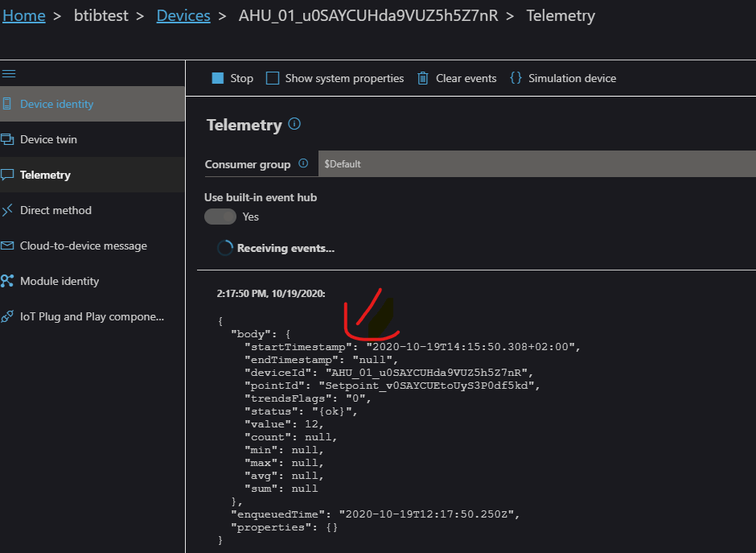
Task: Click the Module identity icon
Action: tap(7, 281)
